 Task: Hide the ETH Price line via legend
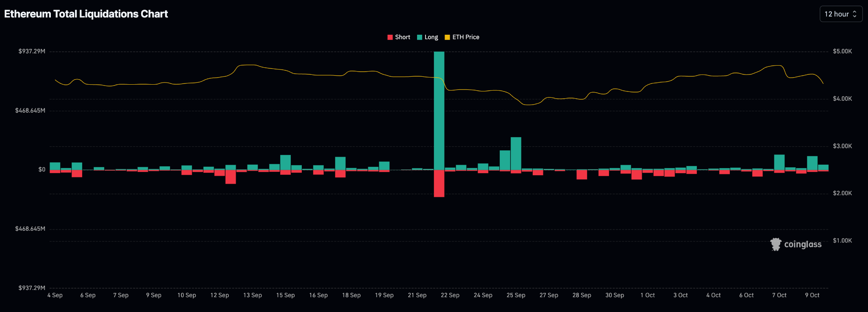coord(465,37)
